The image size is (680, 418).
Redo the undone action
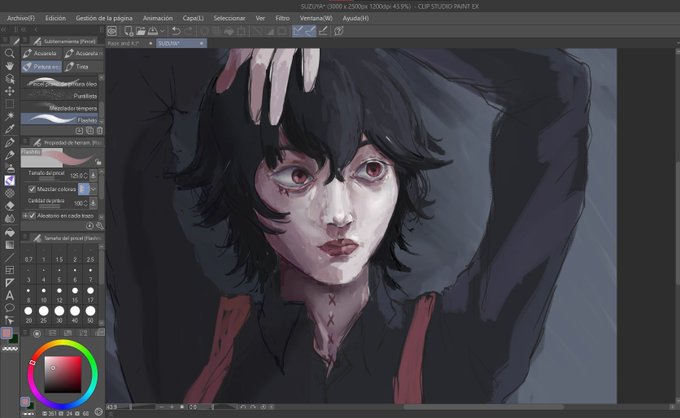pos(189,31)
